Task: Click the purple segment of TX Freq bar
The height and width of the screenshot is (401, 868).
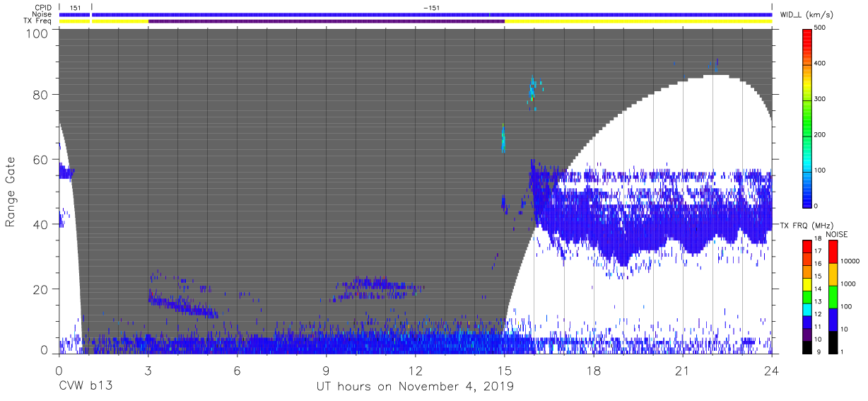Action: click(x=327, y=21)
